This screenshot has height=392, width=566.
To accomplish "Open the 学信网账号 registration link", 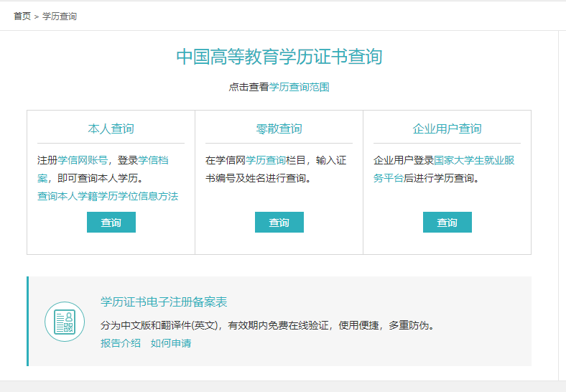I will tap(83, 160).
